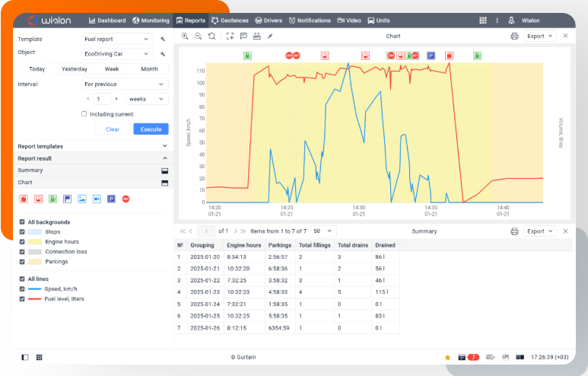Open the rows-per-page dropdown showing 50

tap(323, 231)
